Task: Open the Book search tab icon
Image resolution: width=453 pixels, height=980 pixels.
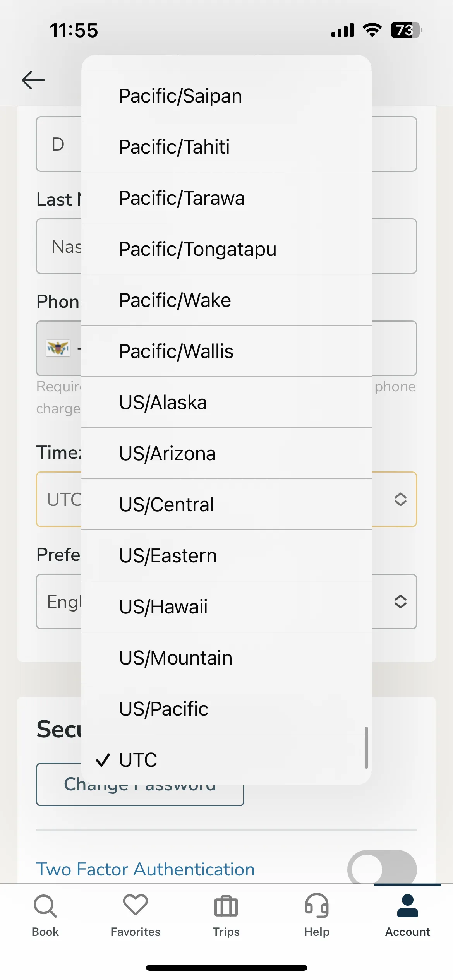Action: click(45, 906)
